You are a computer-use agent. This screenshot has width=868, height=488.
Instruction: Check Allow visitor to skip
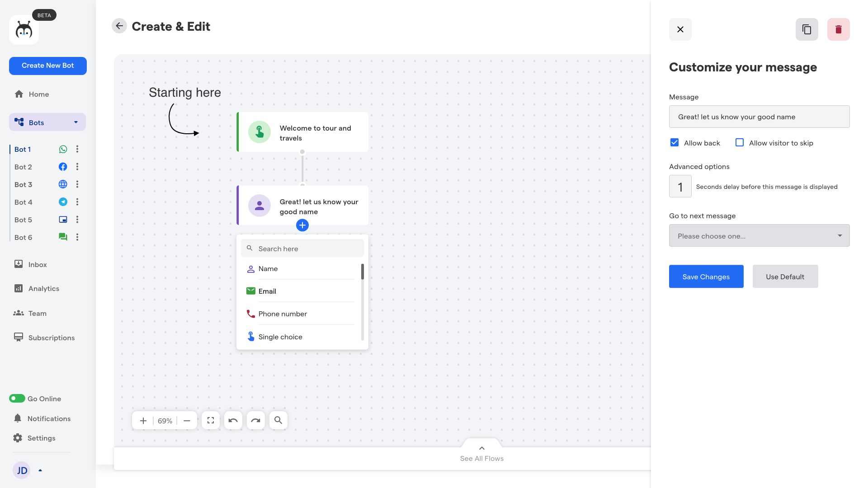point(740,143)
